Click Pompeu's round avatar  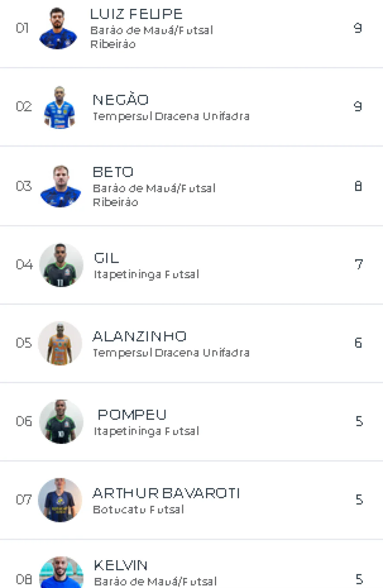point(61,422)
